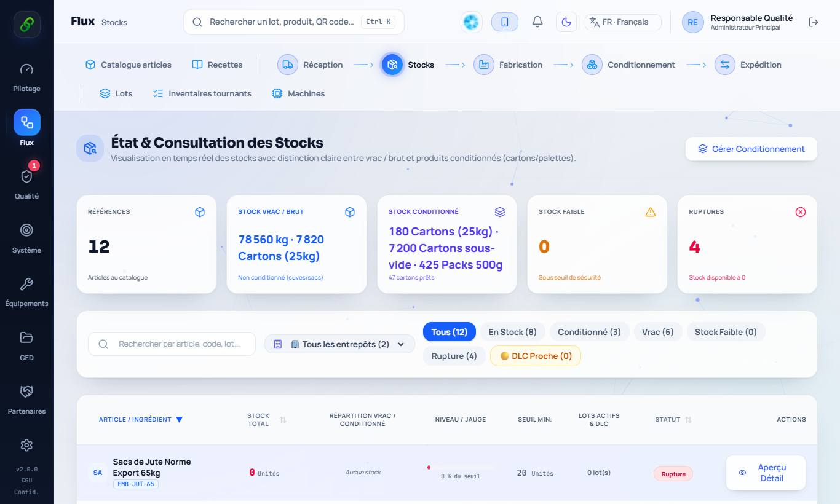Filter by Stock Faible (0)

pyautogui.click(x=726, y=332)
